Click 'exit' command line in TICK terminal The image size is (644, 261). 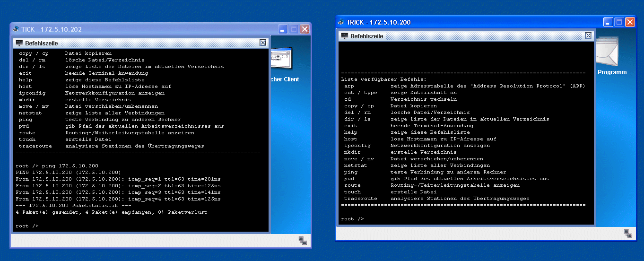coord(84,73)
